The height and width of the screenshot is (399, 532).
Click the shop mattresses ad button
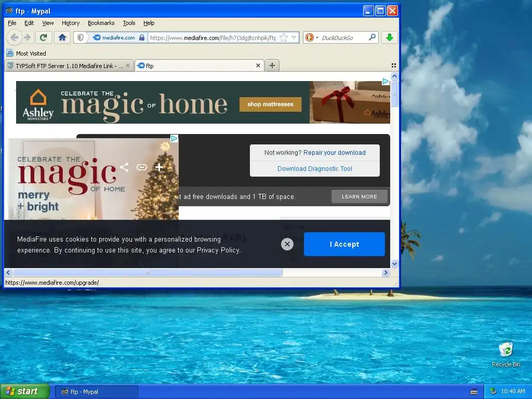(270, 104)
